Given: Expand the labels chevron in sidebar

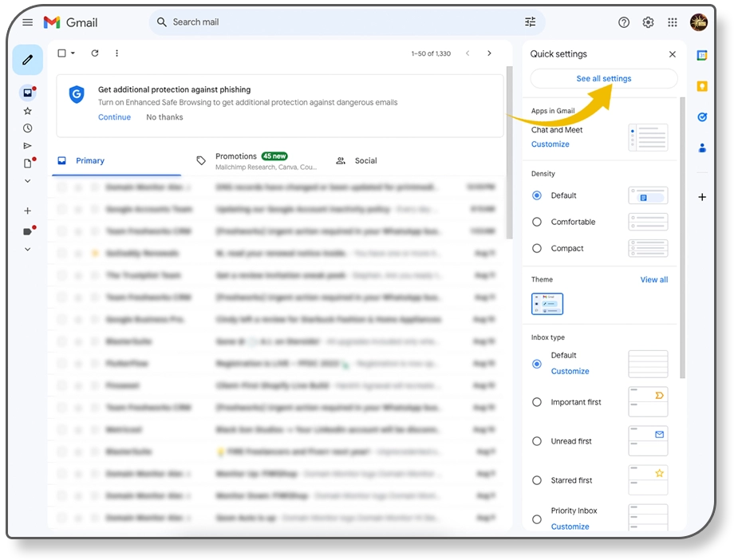Looking at the screenshot, I should (x=28, y=249).
